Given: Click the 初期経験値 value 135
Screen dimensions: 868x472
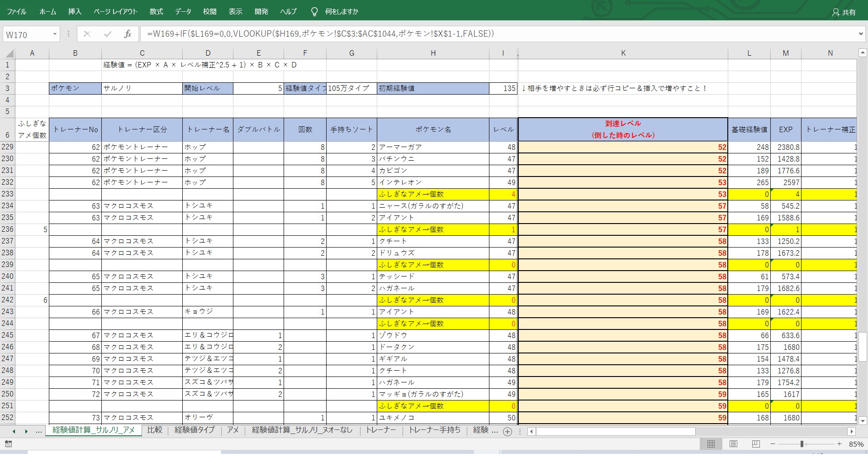Looking at the screenshot, I should (x=503, y=88).
